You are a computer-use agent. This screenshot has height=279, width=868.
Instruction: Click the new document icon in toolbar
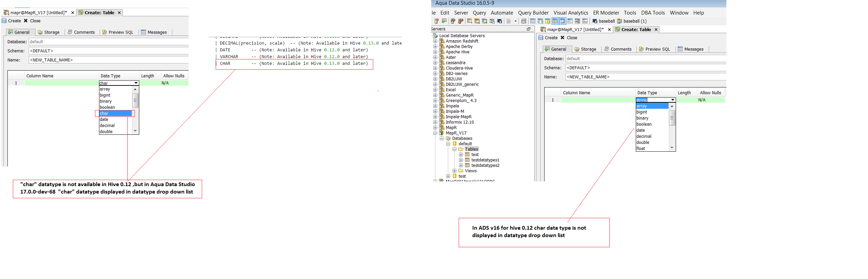pyautogui.click(x=508, y=21)
